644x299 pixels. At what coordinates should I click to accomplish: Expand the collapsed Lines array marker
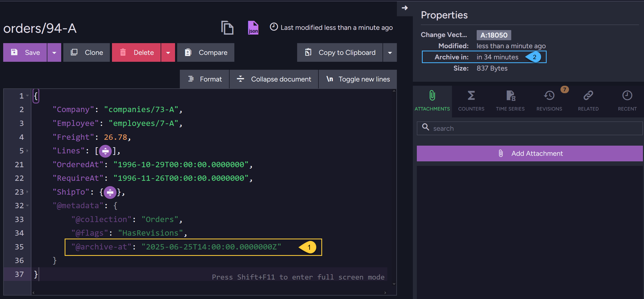coord(105,151)
